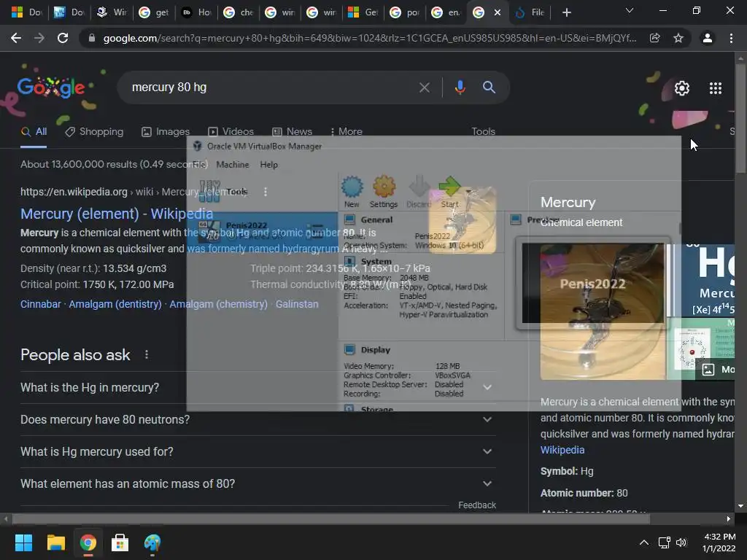747x560 pixels.
Task: Open the Tools search option
Action: pos(483,131)
